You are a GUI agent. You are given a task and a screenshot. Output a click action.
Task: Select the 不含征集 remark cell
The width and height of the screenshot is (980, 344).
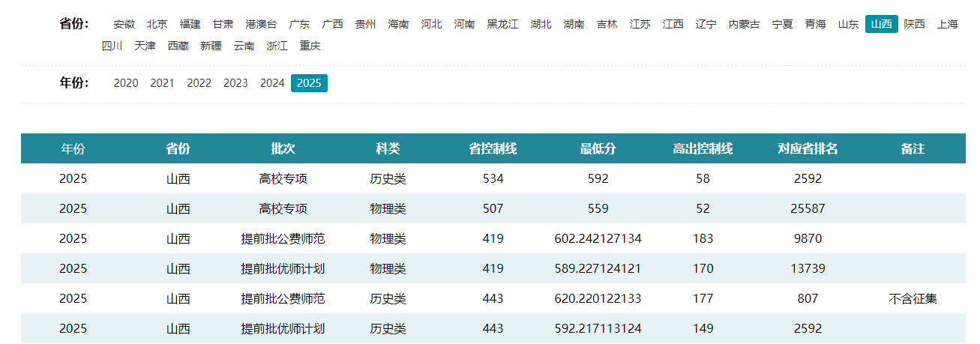(x=913, y=298)
